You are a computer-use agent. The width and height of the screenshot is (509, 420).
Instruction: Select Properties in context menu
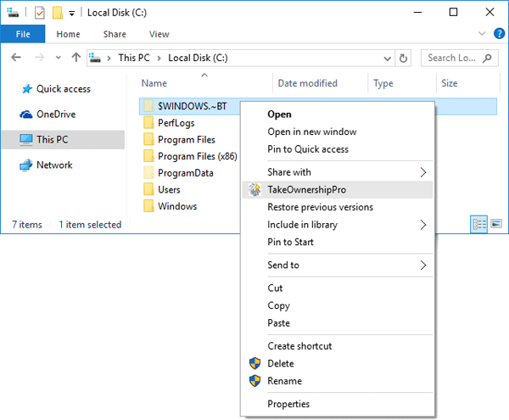click(288, 404)
